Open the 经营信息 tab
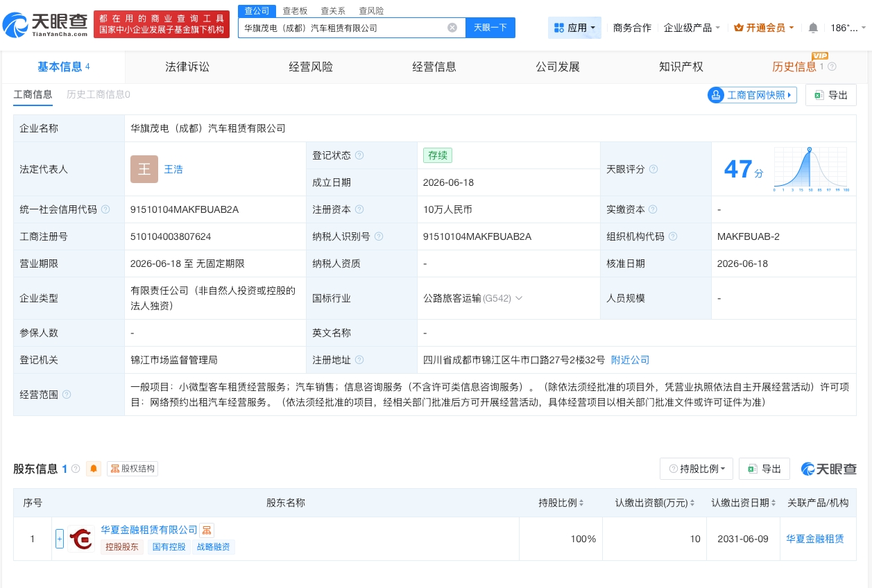The image size is (872, 588). point(434,67)
